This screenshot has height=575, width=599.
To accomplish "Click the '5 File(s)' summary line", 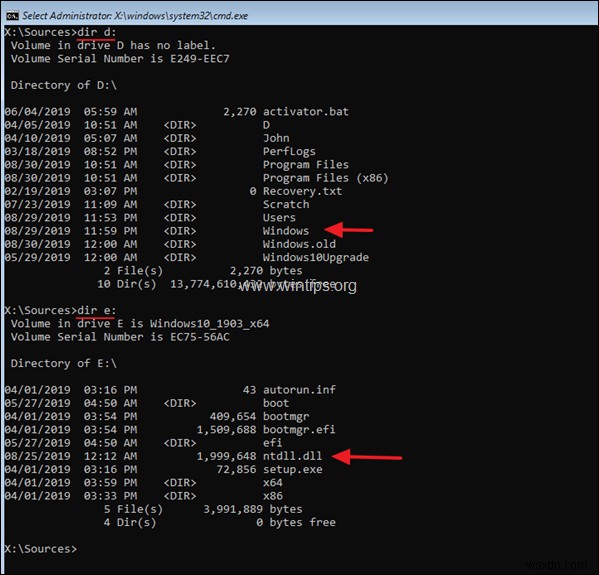I will point(203,509).
